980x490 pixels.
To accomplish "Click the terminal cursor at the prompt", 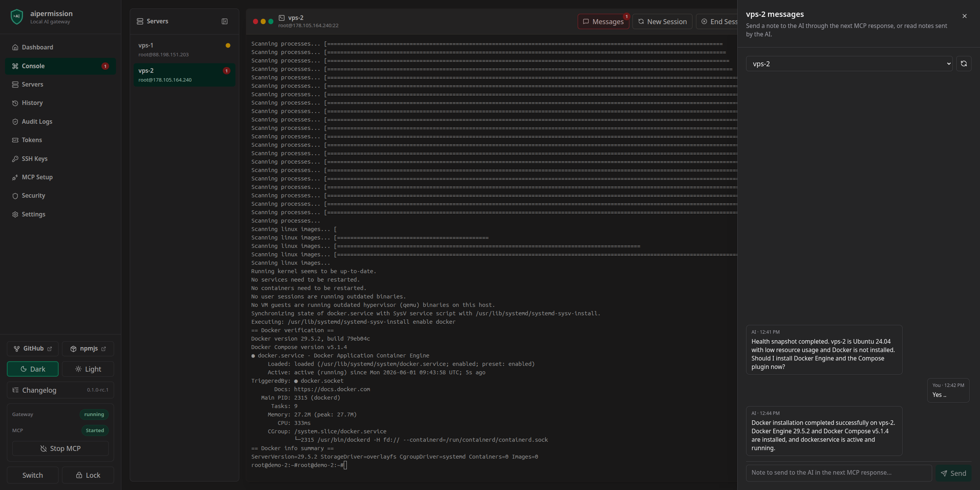I will 345,465.
